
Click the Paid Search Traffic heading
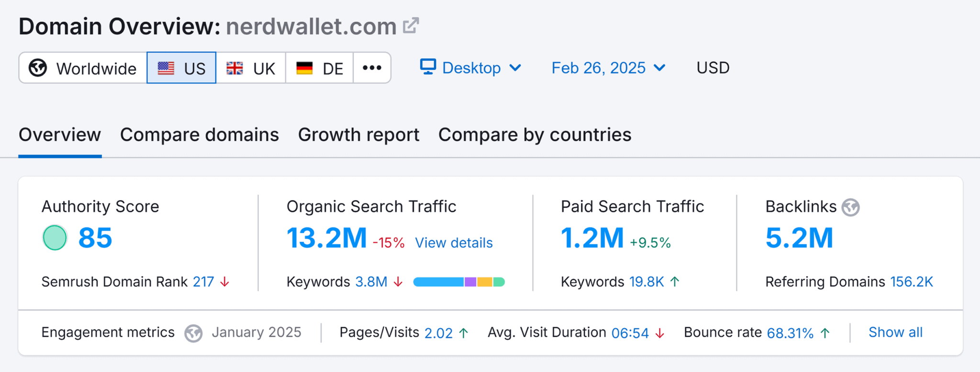click(x=633, y=206)
